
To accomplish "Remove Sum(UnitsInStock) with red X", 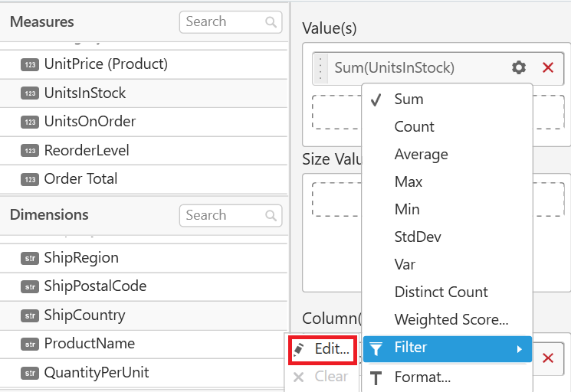I will point(548,68).
